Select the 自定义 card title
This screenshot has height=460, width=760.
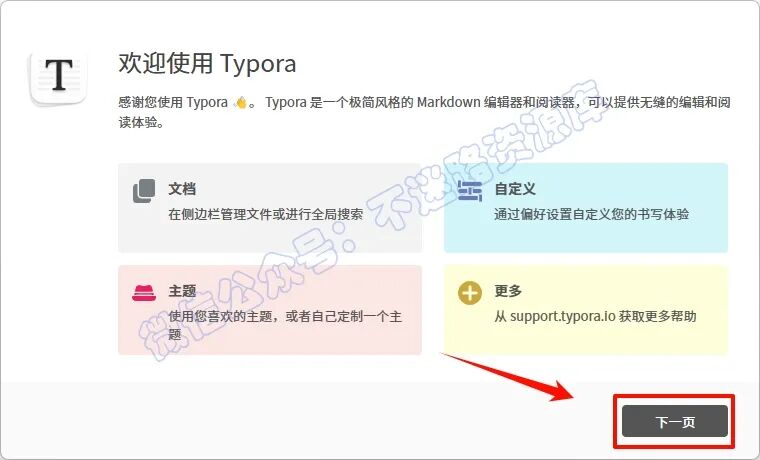[x=515, y=189]
